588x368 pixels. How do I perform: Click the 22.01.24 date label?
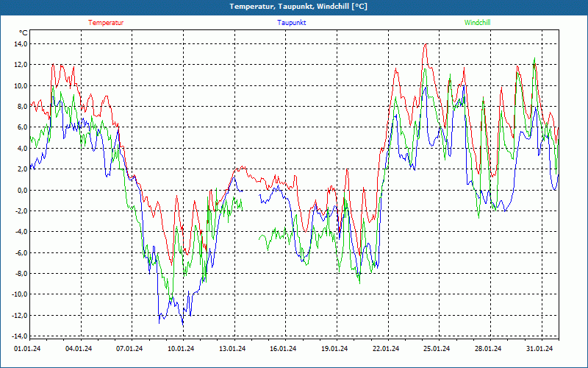tap(387, 349)
